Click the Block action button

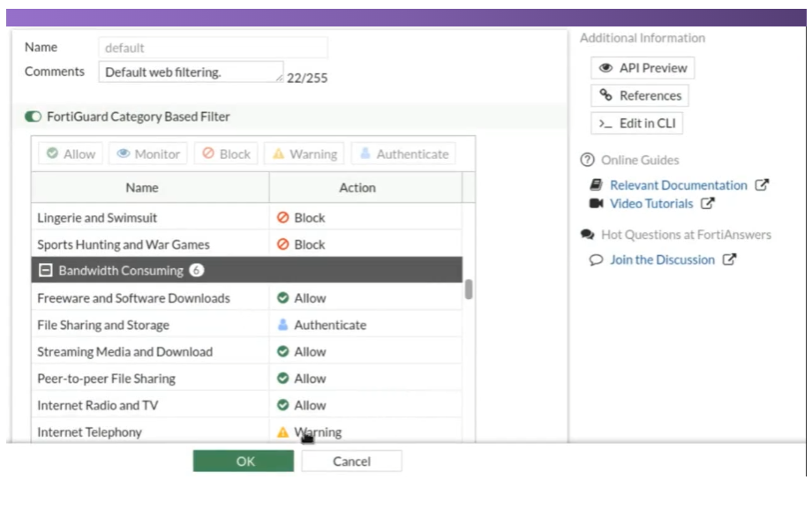click(226, 154)
